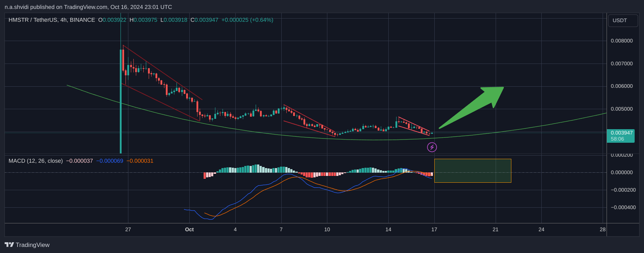Click the 0.006000 price axis label

(622, 86)
